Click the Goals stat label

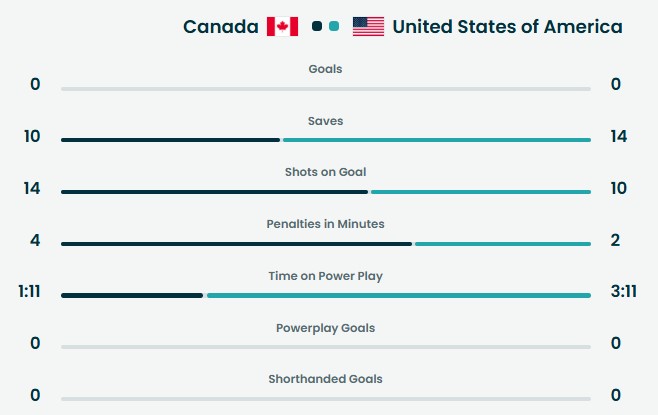325,69
